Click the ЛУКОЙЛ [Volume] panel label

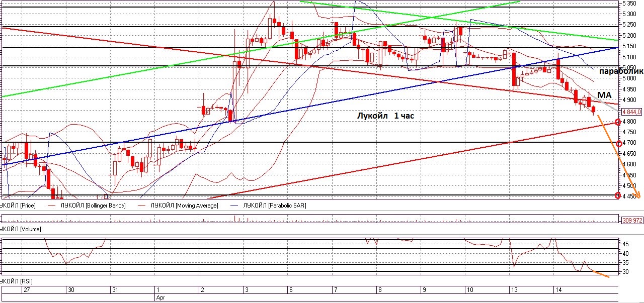point(21,229)
